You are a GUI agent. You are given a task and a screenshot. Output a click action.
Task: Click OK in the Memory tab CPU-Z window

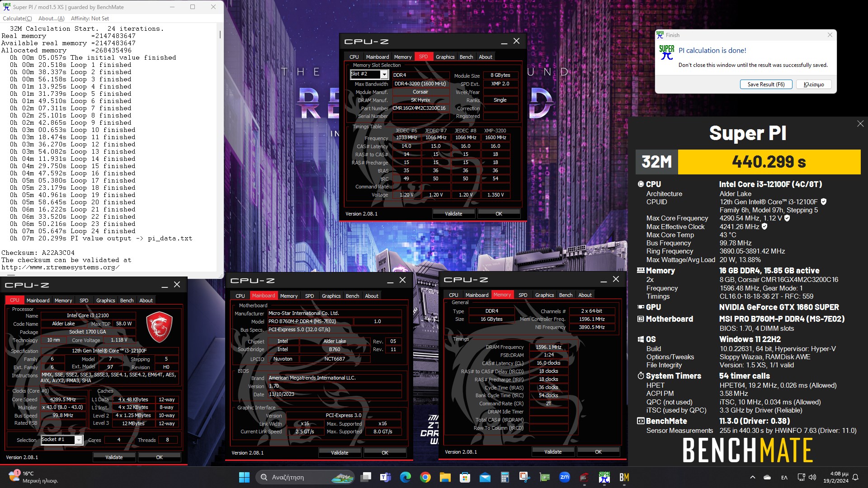pyautogui.click(x=598, y=452)
